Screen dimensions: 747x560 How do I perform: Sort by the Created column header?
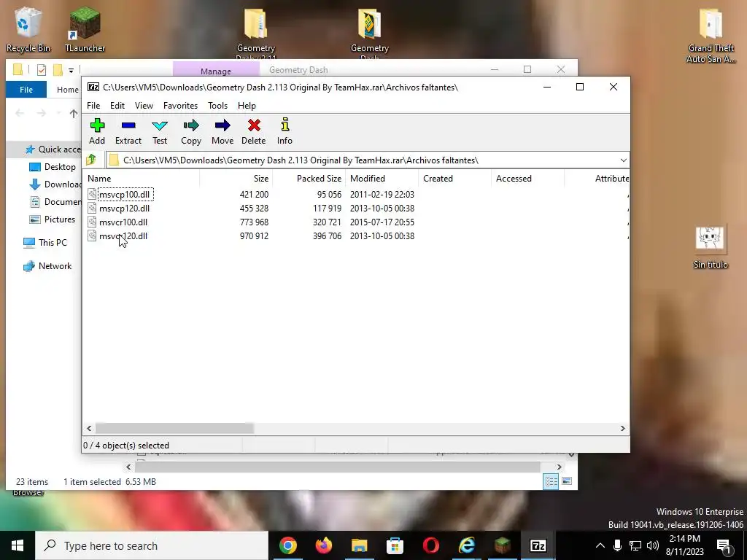(455, 179)
